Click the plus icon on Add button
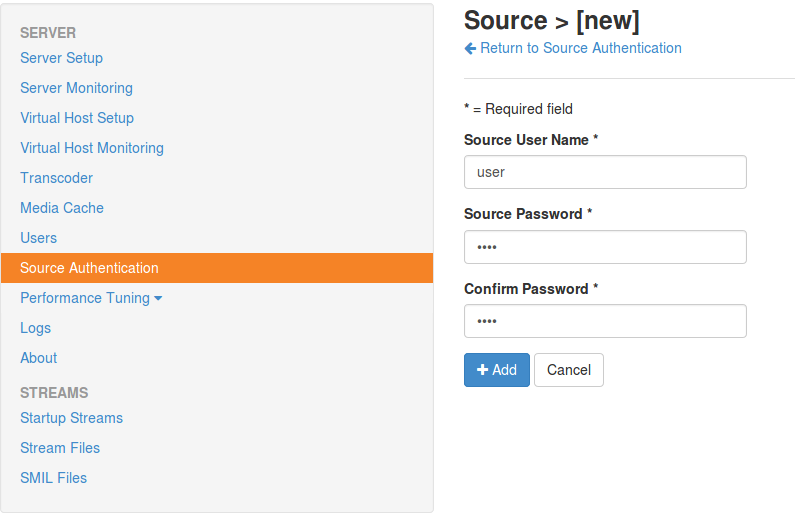This screenshot has height=521, width=795. point(482,370)
